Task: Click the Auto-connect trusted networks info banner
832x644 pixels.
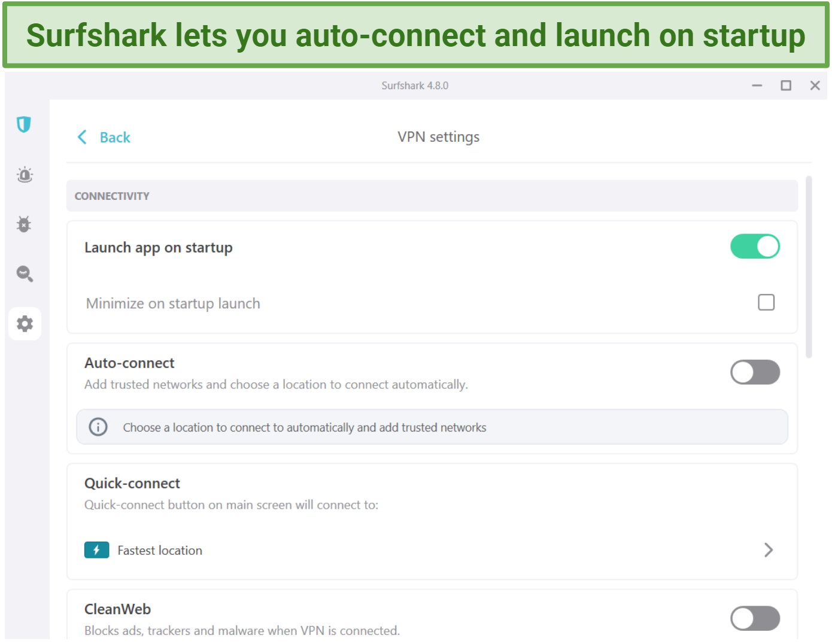Action: (x=431, y=427)
